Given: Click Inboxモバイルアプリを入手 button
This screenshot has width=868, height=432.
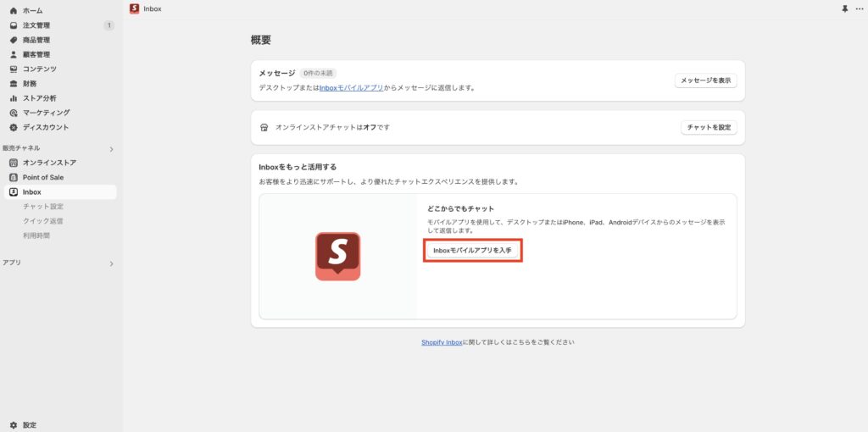Looking at the screenshot, I should tap(473, 251).
